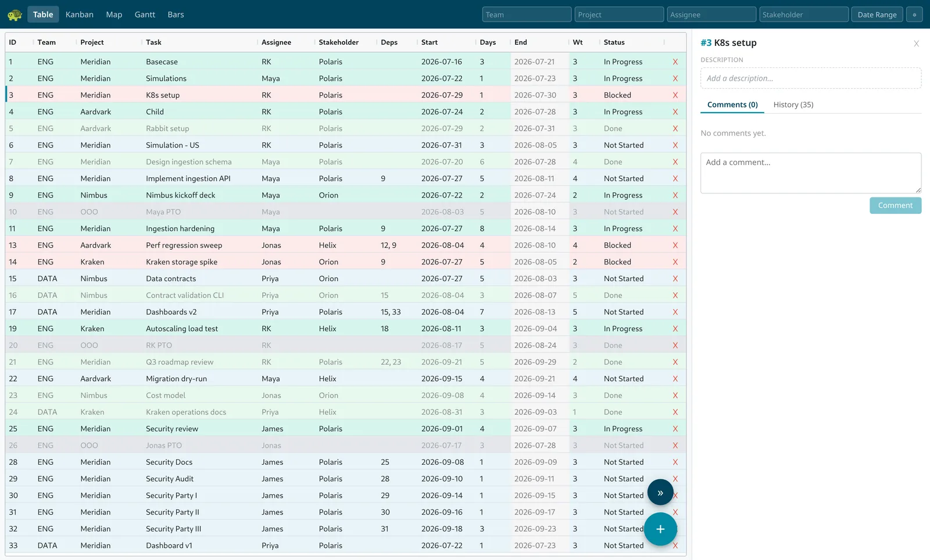Select the Comments (0) tab
The width and height of the screenshot is (930, 560).
coord(732,105)
